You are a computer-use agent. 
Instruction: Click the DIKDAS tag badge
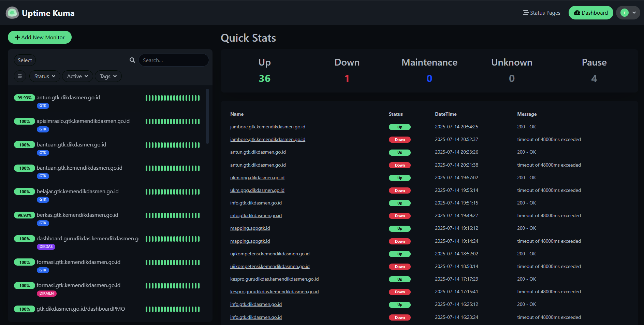click(x=46, y=246)
